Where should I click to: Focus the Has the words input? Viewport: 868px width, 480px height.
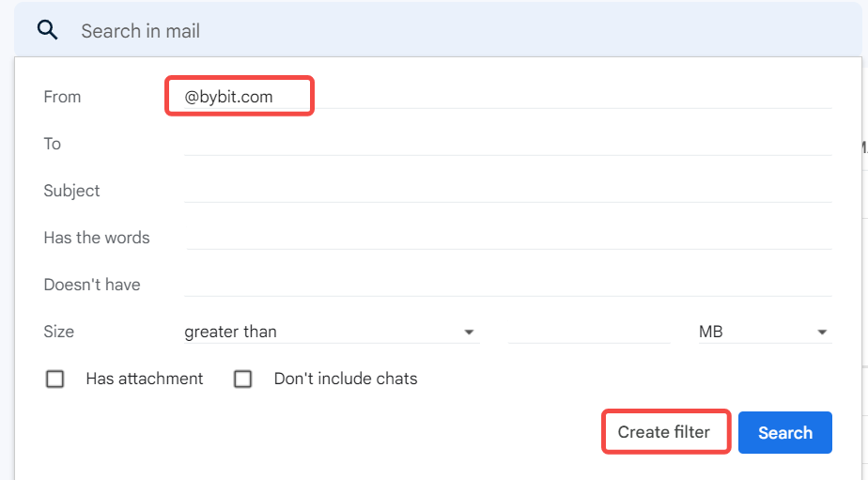pos(507,238)
